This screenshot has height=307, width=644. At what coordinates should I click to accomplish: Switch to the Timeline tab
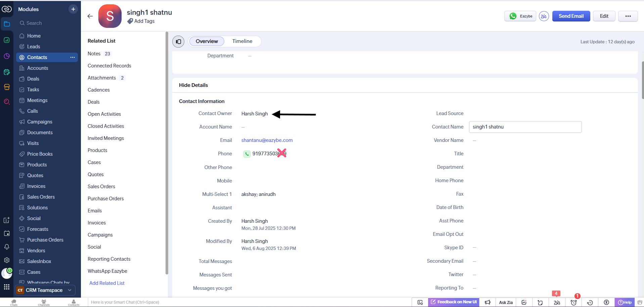[242, 41]
